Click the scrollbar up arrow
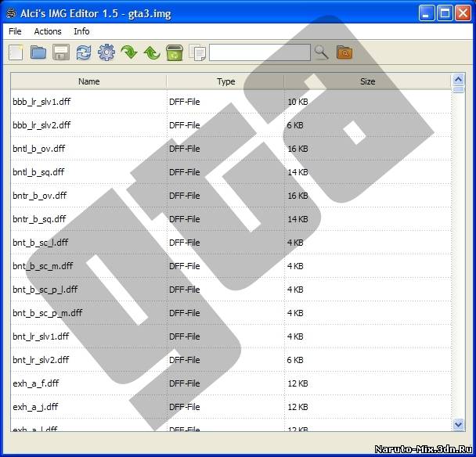476x457 pixels. click(458, 80)
